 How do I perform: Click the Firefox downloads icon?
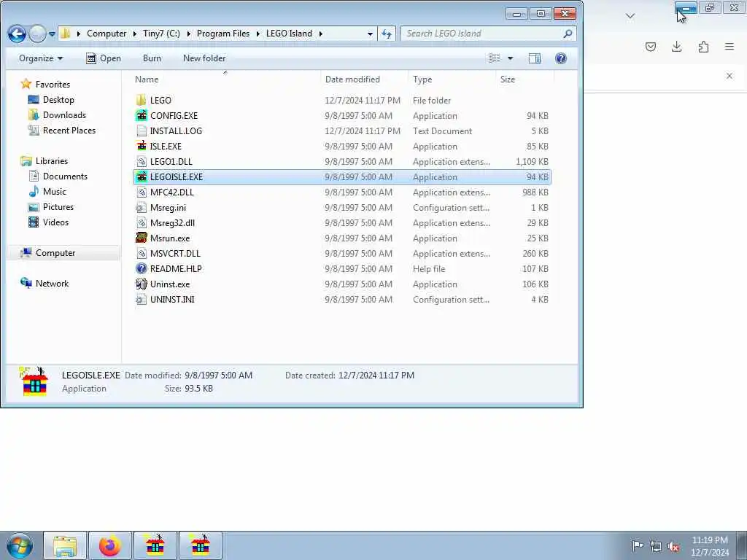(676, 47)
